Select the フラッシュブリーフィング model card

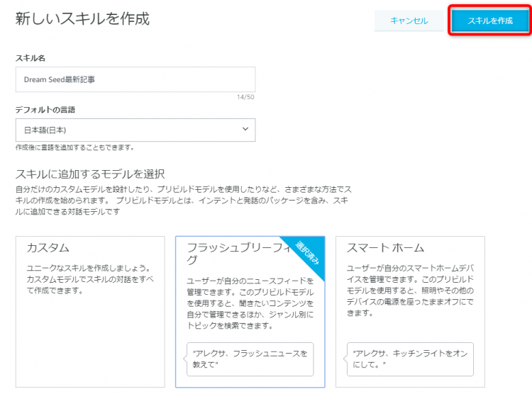[250, 312]
